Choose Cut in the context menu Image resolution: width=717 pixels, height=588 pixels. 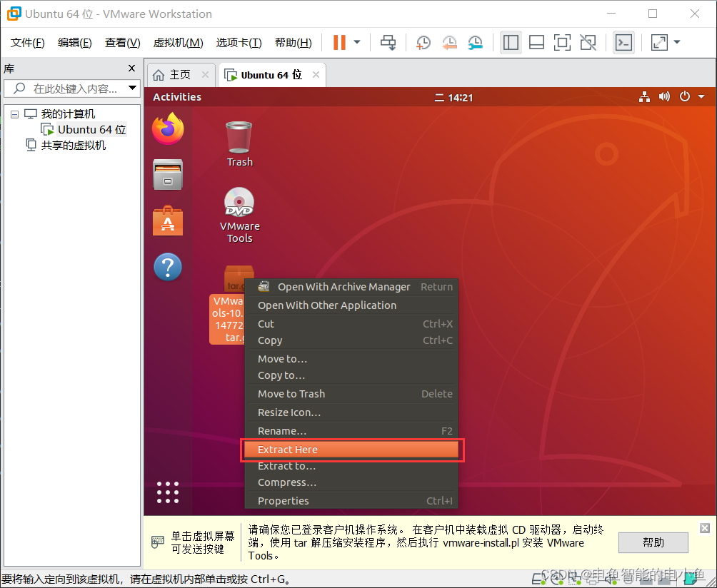click(351, 324)
